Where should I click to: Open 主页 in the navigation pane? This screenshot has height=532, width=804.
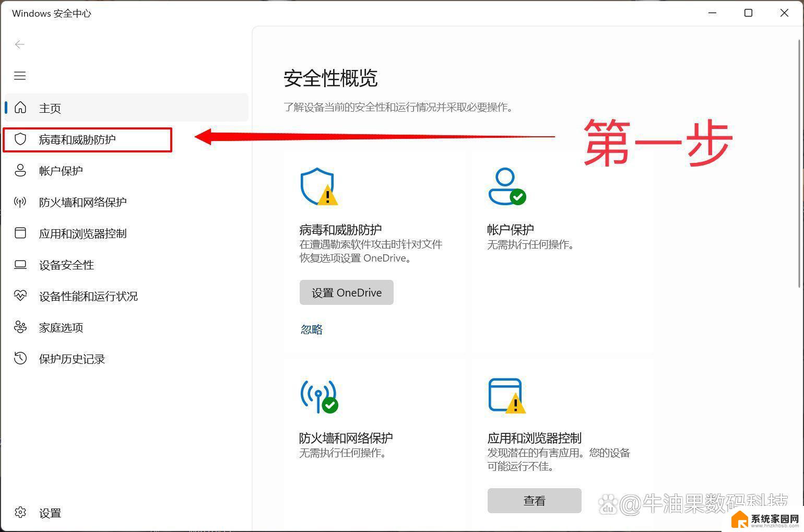pos(126,108)
